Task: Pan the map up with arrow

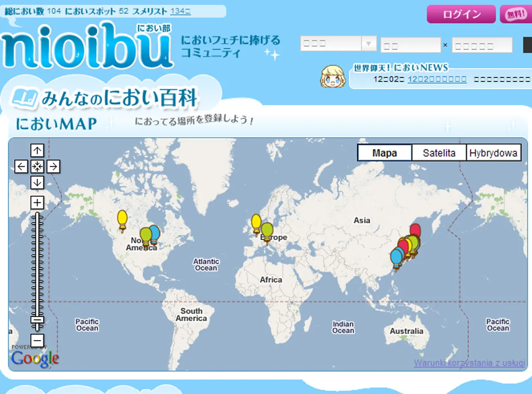Action: coord(37,150)
